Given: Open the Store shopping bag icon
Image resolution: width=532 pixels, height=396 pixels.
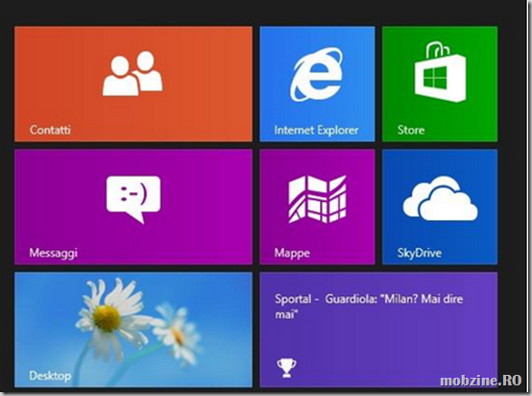Looking at the screenshot, I should pos(440,72).
